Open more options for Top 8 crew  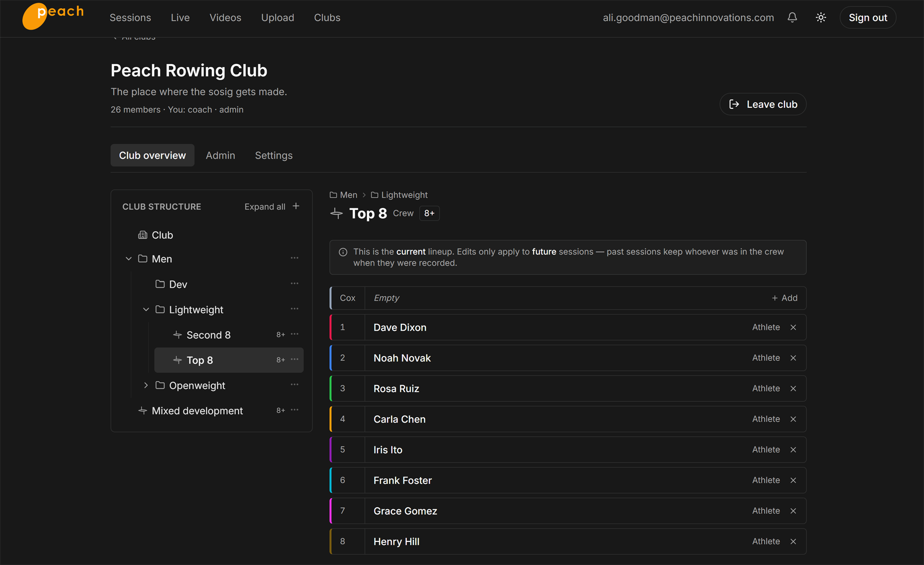pos(295,360)
